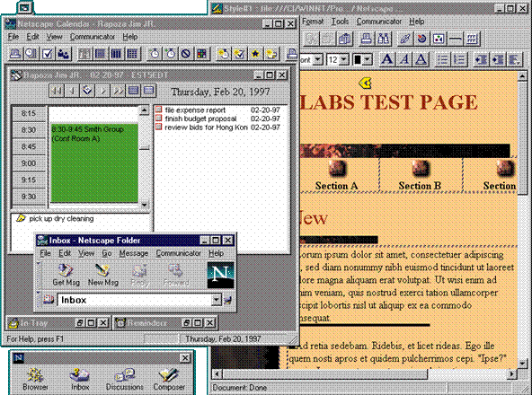Viewport: 532px width, 395px height.
Task: Click the week columns view icon in Calendar toolbar
Action: tap(116, 54)
